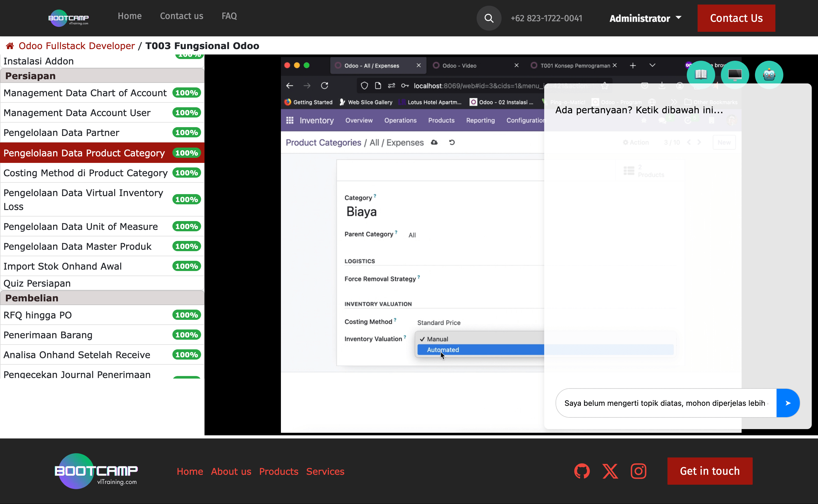Open Analisa Onhand Setelah Receive lesson

pyautogui.click(x=102, y=355)
